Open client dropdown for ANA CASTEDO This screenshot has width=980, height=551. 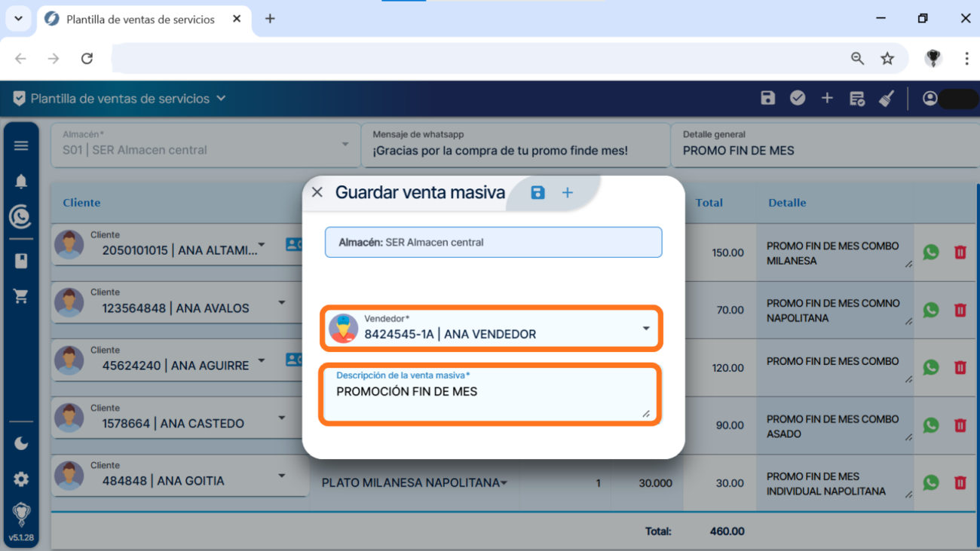(x=281, y=418)
